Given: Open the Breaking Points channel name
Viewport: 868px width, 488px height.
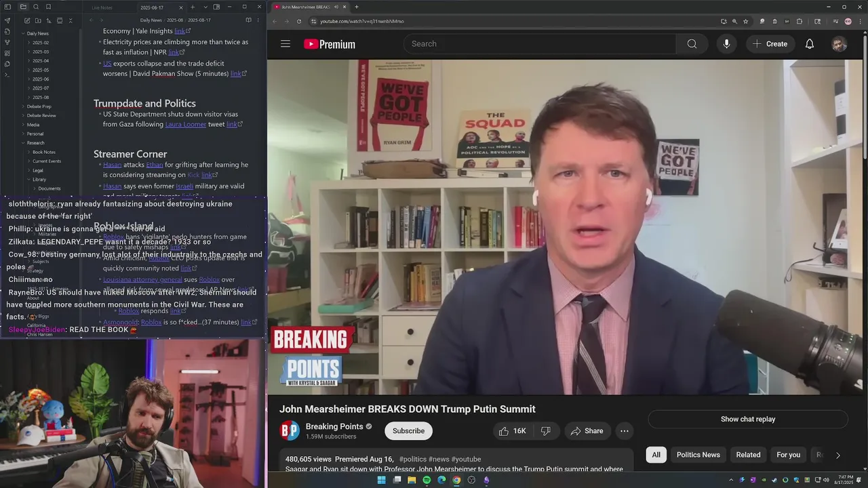Looking at the screenshot, I should (x=334, y=426).
